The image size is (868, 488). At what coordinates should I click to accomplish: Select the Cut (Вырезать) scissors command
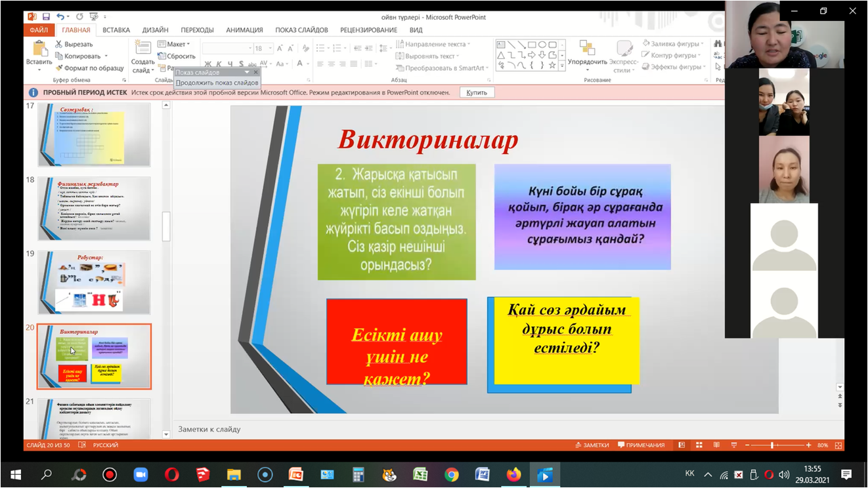click(x=74, y=45)
